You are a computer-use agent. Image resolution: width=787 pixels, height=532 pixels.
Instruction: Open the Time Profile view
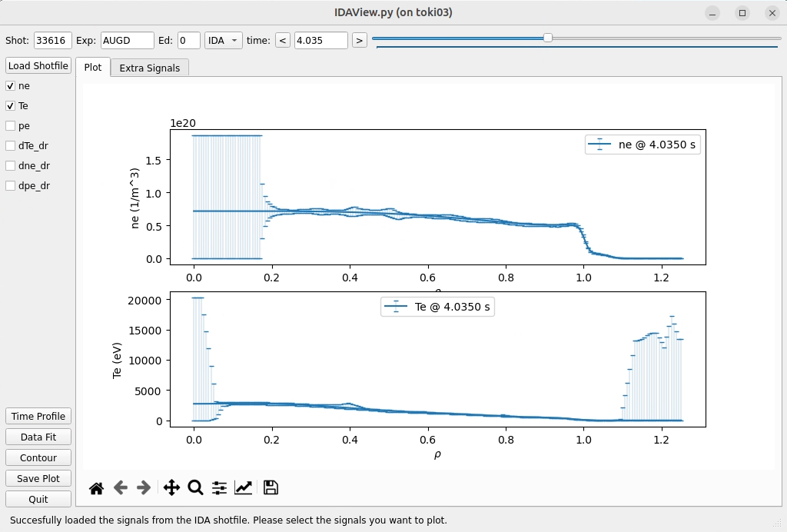[x=38, y=415]
